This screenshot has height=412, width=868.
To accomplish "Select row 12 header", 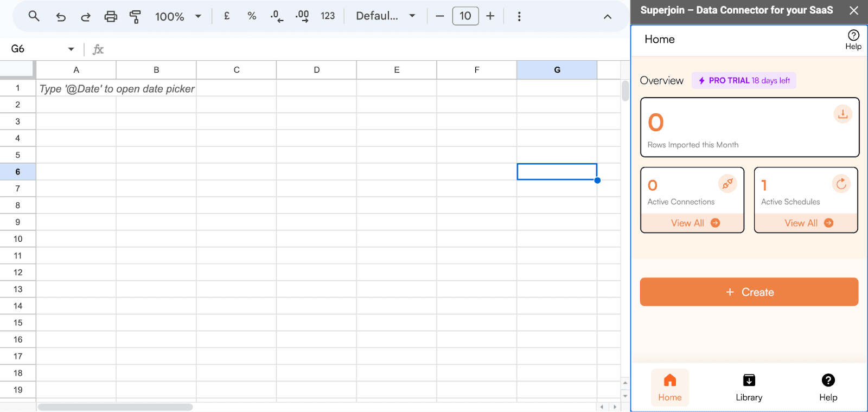I will [18, 272].
